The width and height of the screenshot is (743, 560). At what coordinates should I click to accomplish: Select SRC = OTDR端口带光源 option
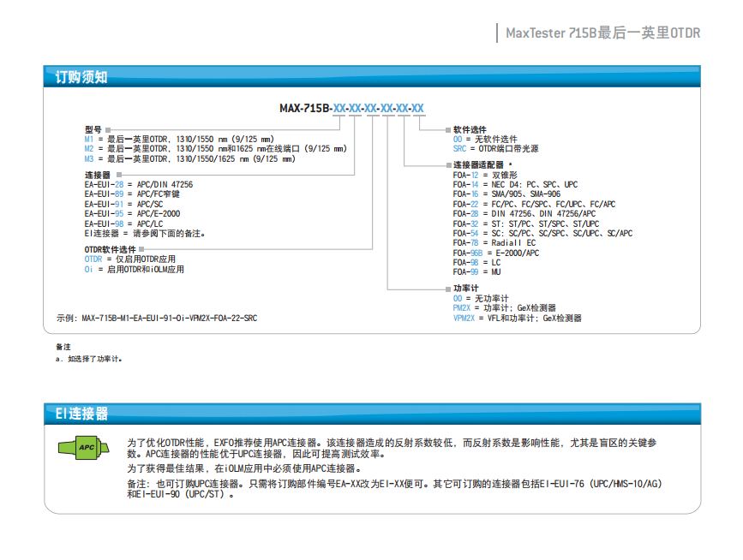(x=495, y=149)
